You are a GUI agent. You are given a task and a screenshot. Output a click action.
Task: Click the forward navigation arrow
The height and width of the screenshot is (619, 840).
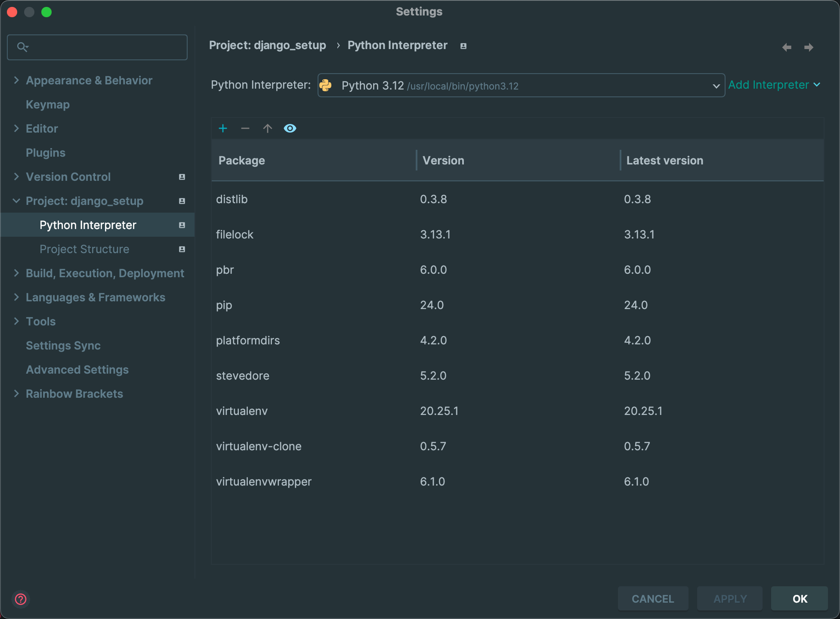point(809,47)
